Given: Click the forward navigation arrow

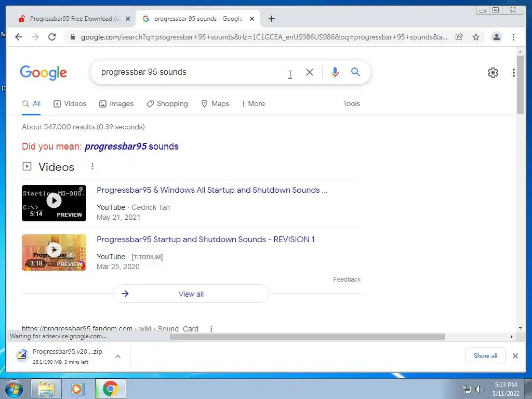Looking at the screenshot, I should (35, 37).
